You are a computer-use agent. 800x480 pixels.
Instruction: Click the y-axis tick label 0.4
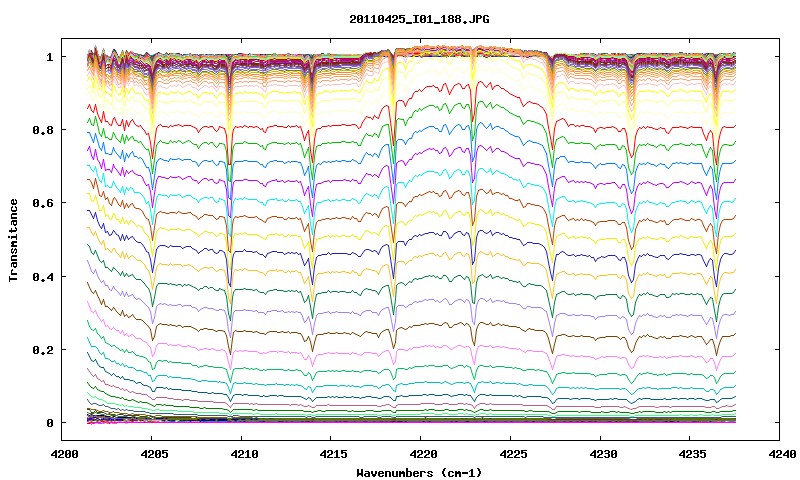tap(43, 276)
